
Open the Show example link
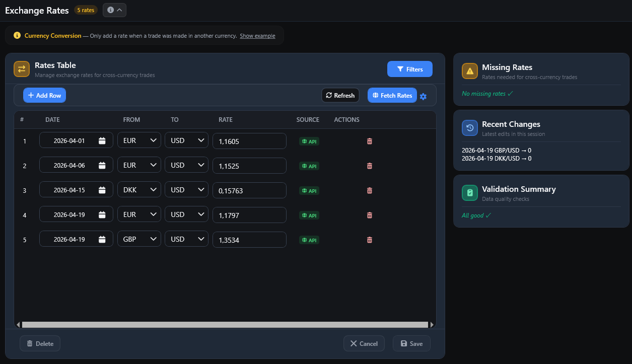(257, 36)
